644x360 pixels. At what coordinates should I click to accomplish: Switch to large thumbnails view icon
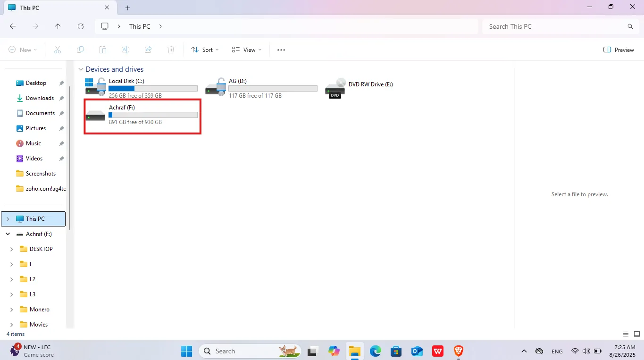point(636,334)
